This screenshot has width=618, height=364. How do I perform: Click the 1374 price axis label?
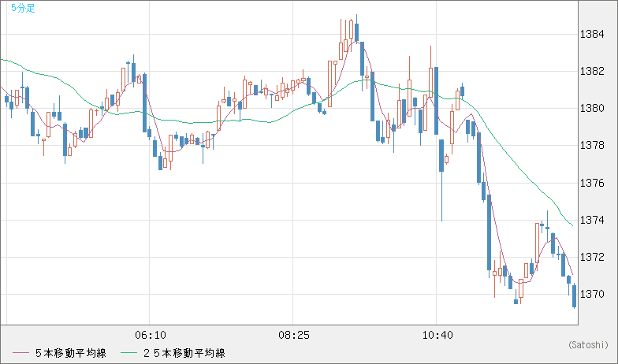coord(592,221)
